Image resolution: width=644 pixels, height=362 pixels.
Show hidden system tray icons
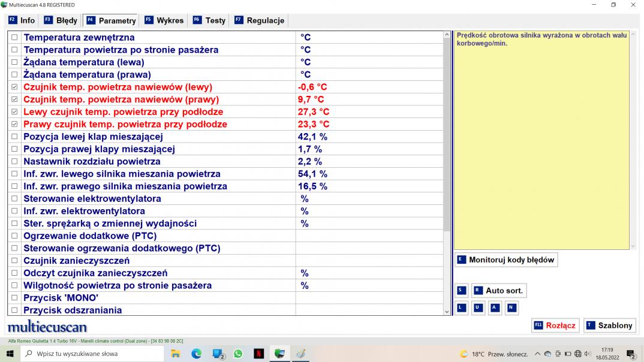click(x=538, y=354)
